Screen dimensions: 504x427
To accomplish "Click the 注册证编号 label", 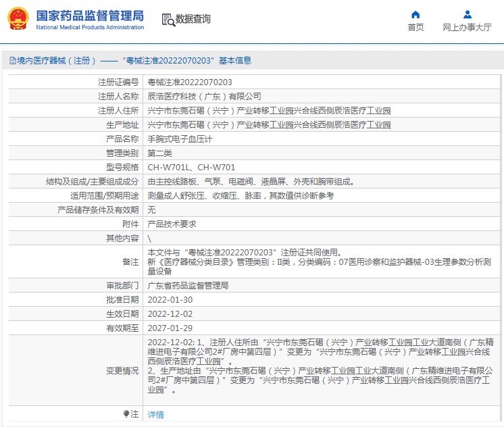I will pyautogui.click(x=118, y=82).
